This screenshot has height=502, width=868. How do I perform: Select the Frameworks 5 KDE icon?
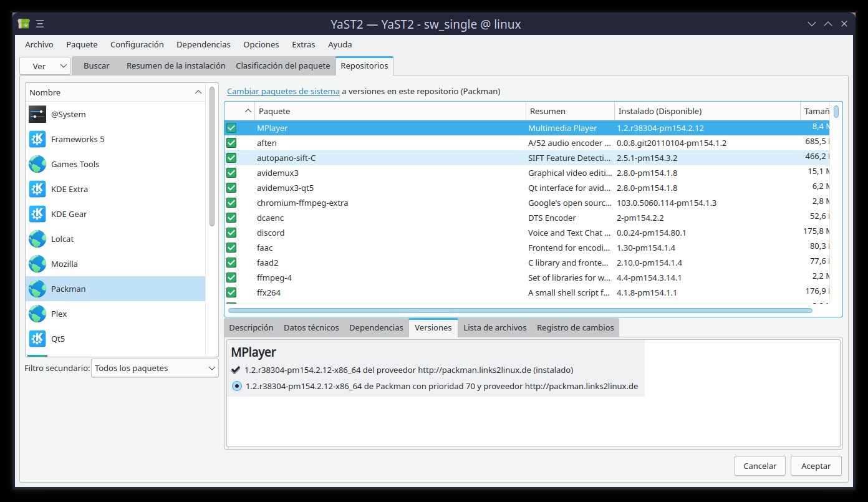click(x=37, y=139)
